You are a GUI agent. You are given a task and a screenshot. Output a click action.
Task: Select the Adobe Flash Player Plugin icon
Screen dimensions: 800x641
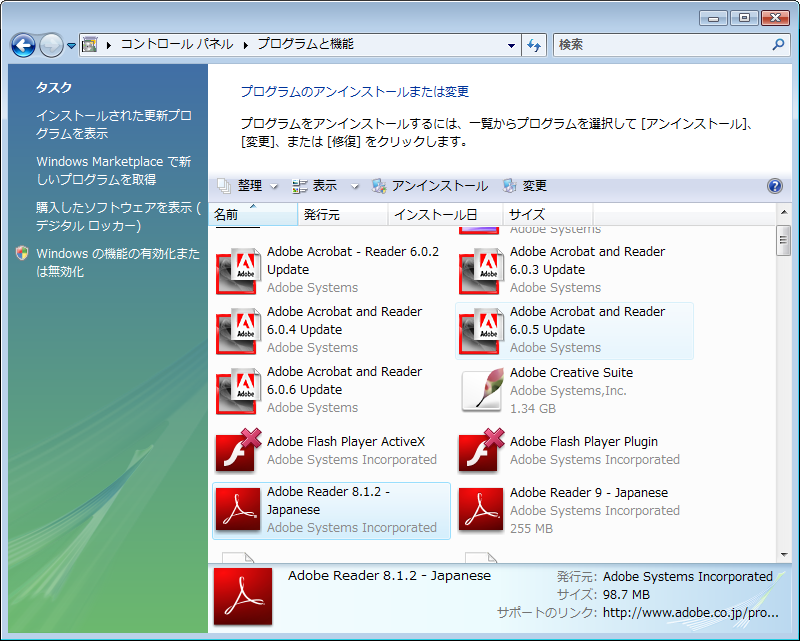point(481,450)
